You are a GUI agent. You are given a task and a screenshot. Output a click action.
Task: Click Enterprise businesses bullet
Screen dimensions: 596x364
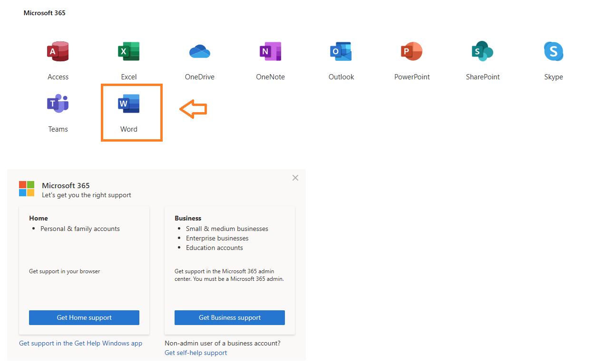(x=217, y=238)
